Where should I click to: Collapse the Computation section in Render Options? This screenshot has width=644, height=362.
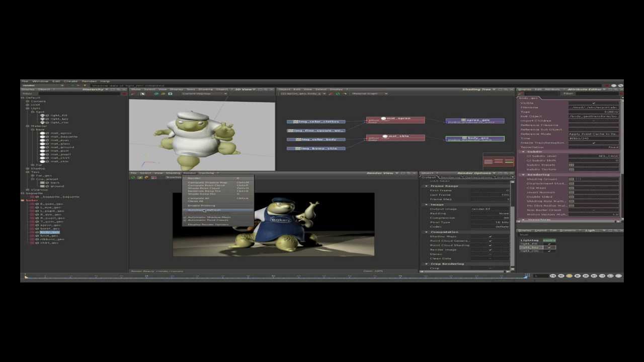pos(426,232)
